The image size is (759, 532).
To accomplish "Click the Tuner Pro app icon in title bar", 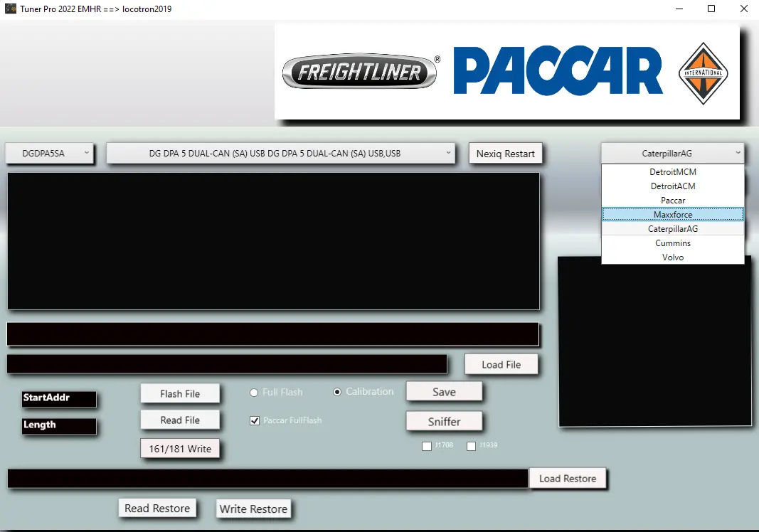I will [x=10, y=9].
